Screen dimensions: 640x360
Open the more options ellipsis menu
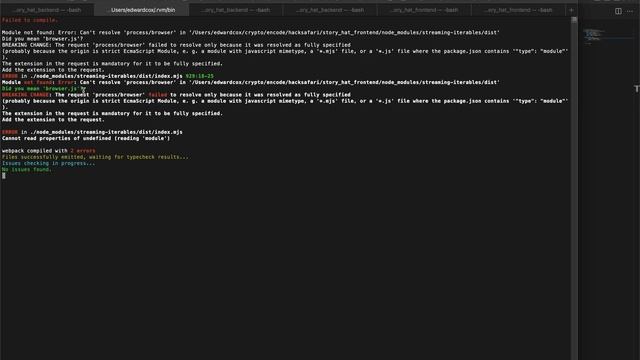pyautogui.click(x=630, y=11)
